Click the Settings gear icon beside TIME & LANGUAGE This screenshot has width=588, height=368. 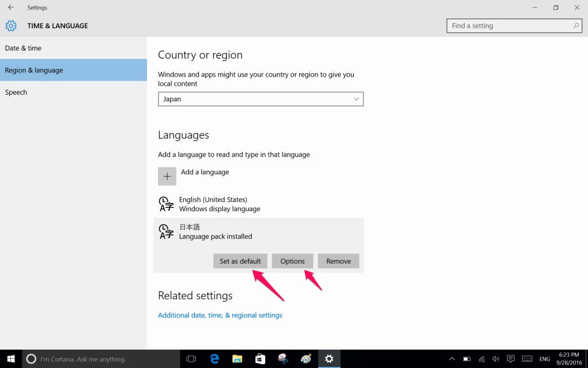11,25
